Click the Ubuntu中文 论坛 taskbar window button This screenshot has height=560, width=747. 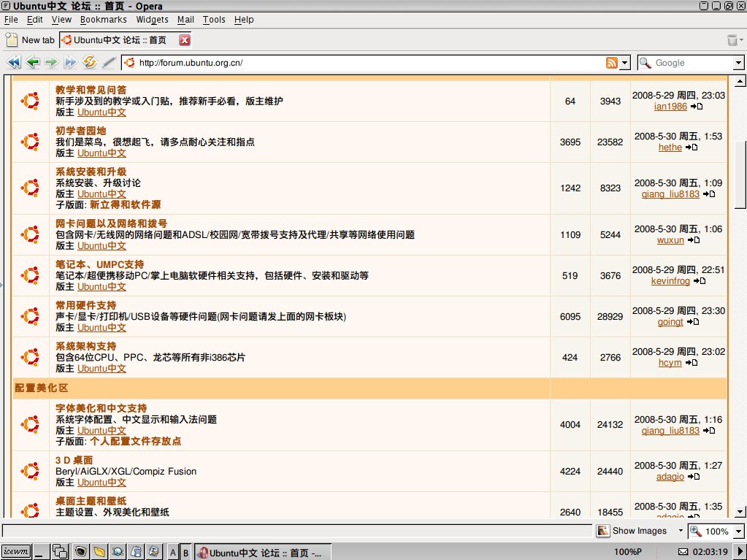262,553
